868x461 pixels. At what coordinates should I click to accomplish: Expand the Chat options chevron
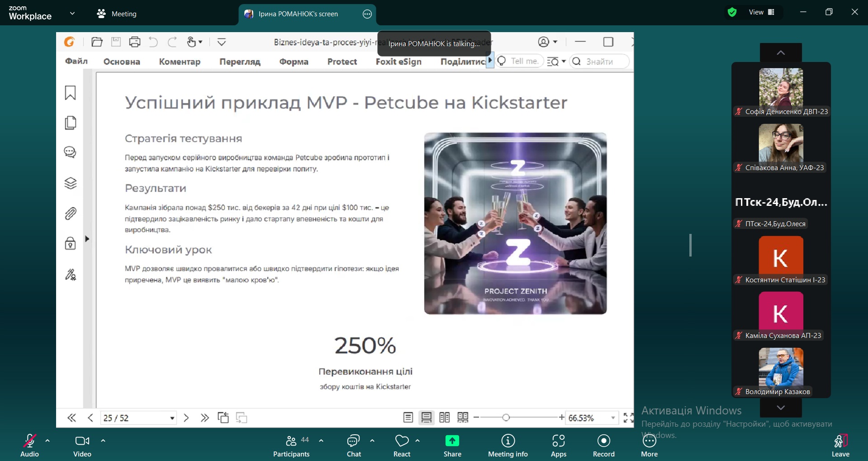pyautogui.click(x=372, y=441)
